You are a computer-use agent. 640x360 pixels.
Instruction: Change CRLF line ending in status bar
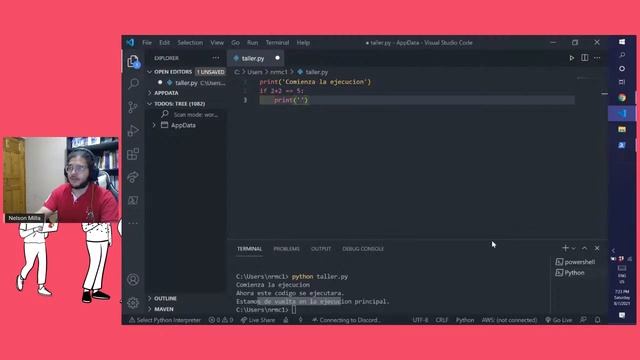442,320
